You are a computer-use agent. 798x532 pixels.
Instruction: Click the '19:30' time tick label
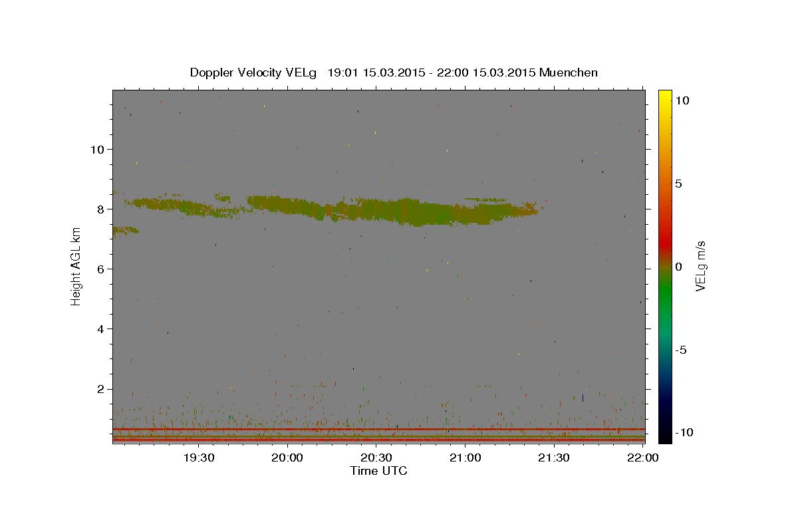click(198, 458)
